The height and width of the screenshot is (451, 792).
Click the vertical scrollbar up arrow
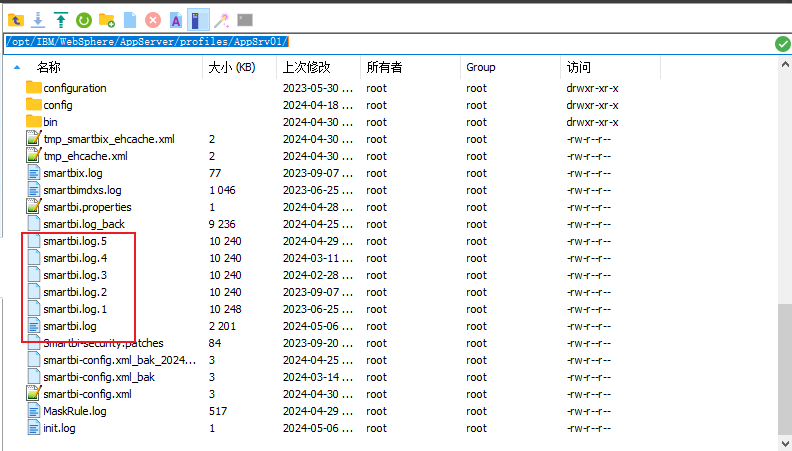[785, 64]
